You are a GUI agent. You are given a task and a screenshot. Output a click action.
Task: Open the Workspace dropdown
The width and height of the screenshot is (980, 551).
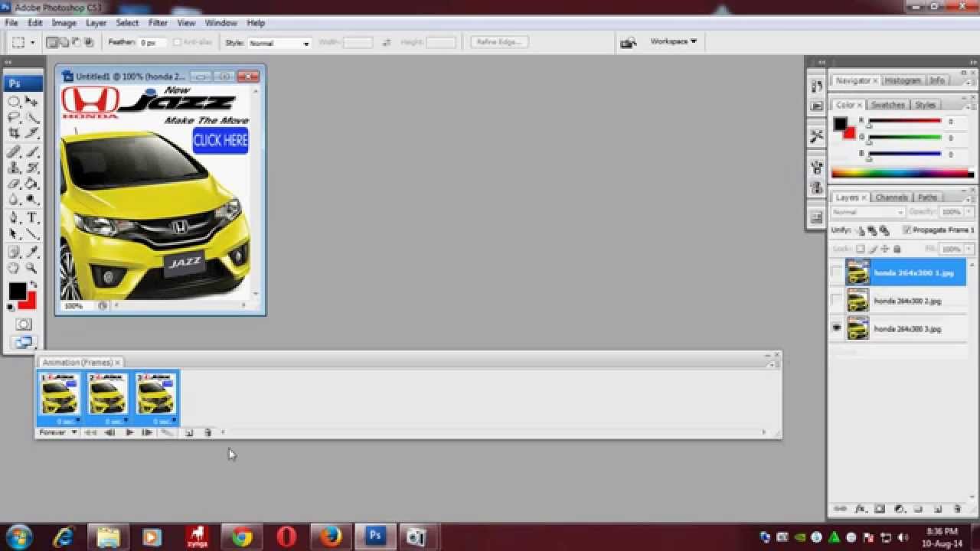tap(673, 41)
